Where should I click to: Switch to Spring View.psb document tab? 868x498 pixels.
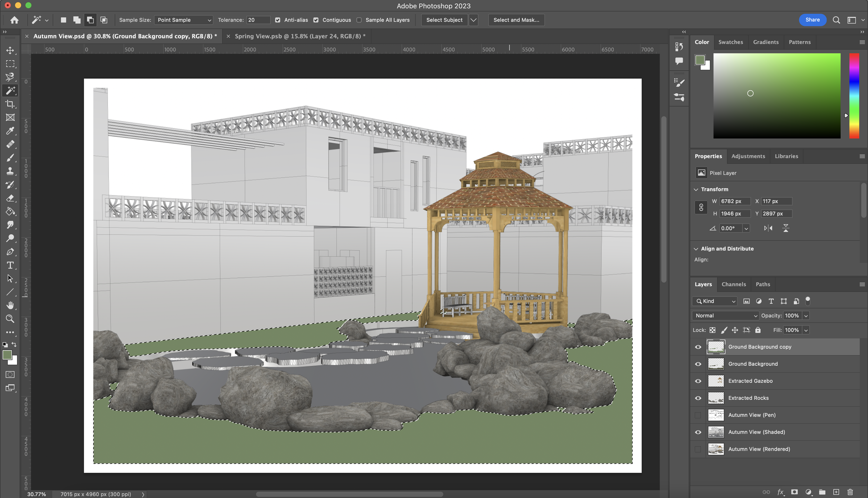[x=300, y=36]
